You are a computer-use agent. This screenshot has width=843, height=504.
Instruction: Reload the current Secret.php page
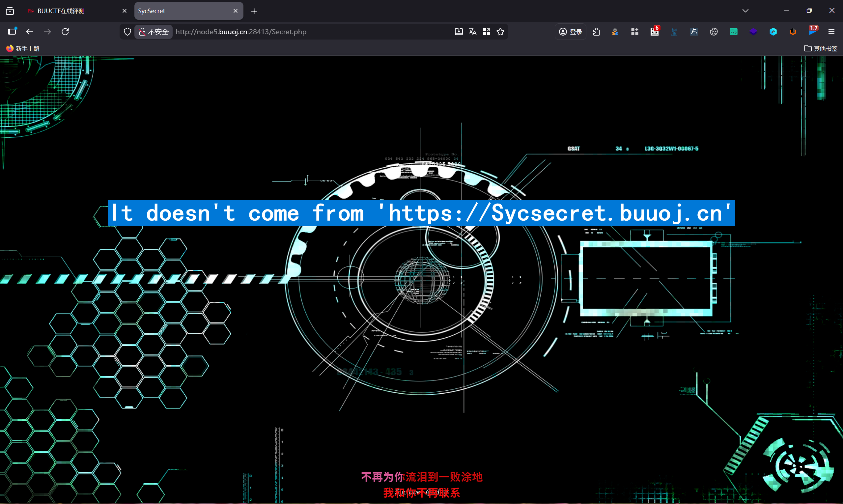point(65,32)
